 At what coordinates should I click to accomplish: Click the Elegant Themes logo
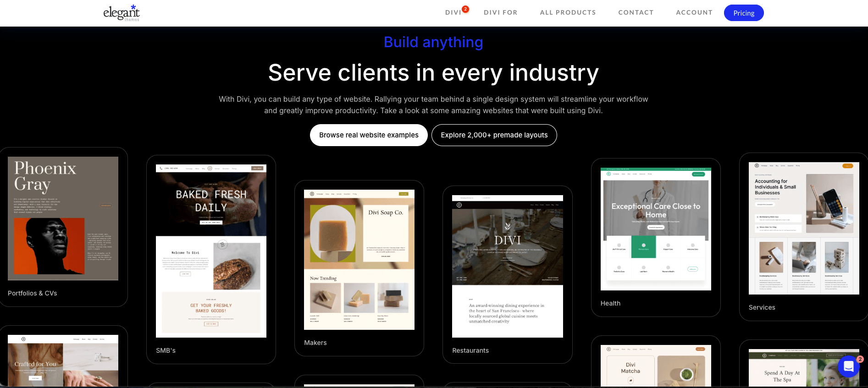click(x=122, y=13)
